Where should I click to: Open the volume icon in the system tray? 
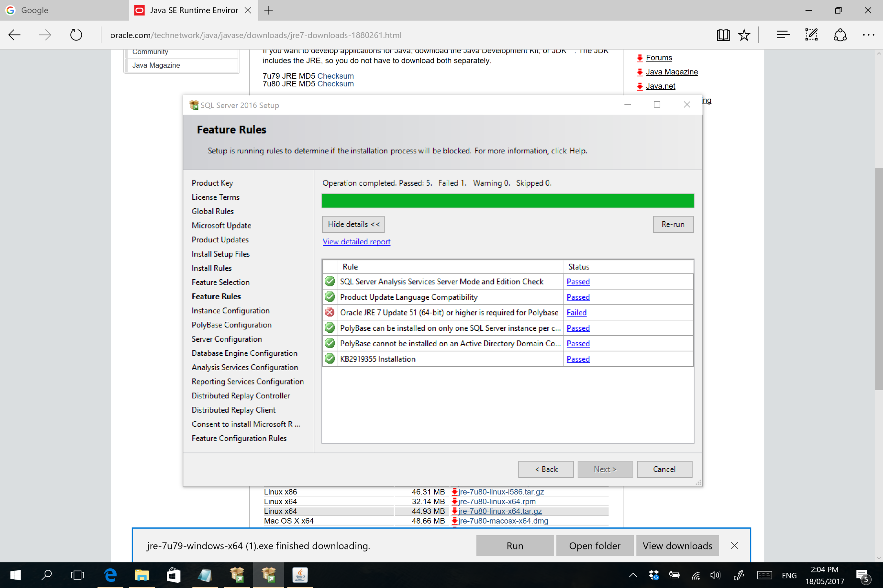click(x=715, y=575)
